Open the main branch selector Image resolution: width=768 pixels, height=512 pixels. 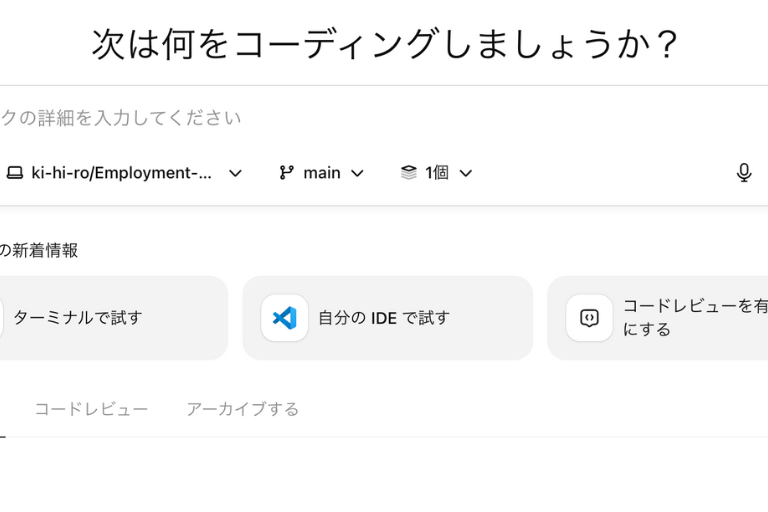click(x=321, y=173)
